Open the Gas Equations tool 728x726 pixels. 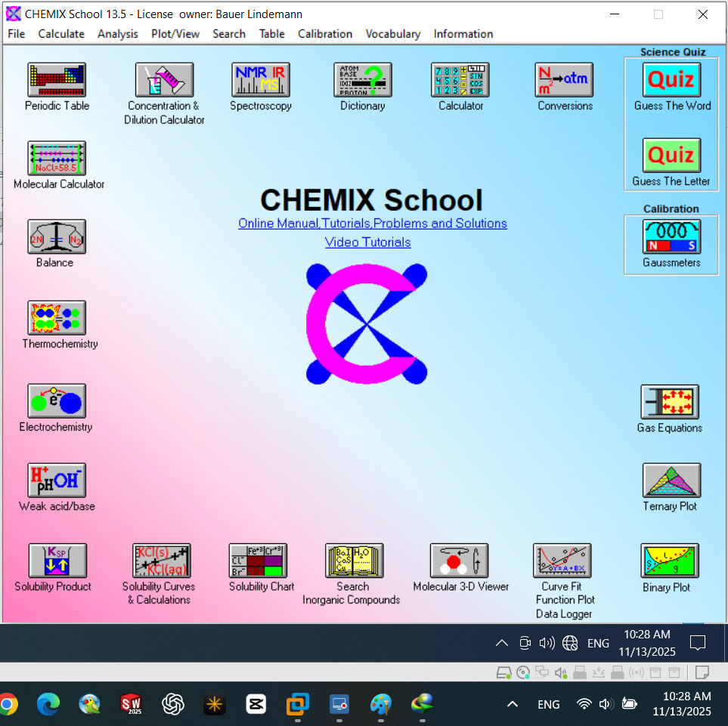pyautogui.click(x=670, y=402)
